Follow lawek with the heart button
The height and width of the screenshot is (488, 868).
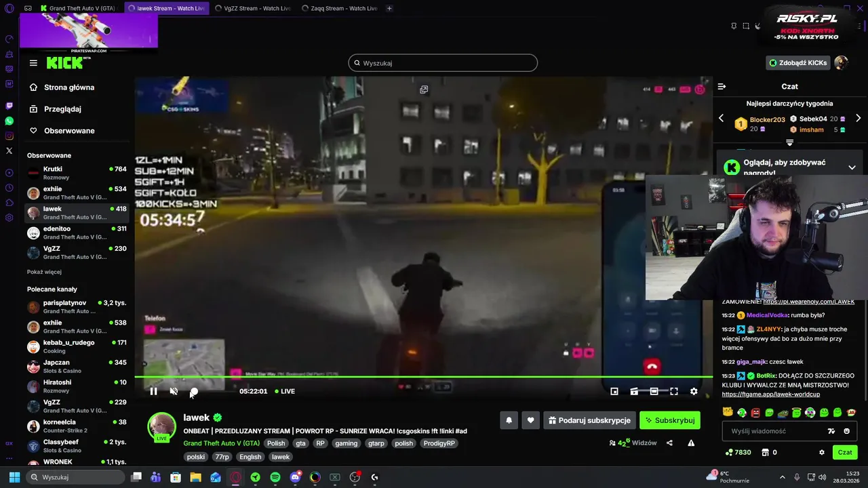[531, 420]
